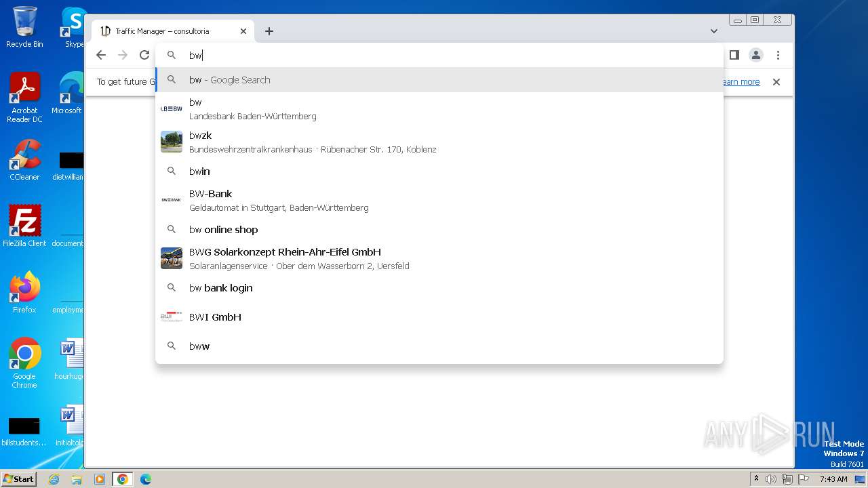Open the Action Center flag icon
Viewport: 868px width, 488px height.
click(804, 479)
